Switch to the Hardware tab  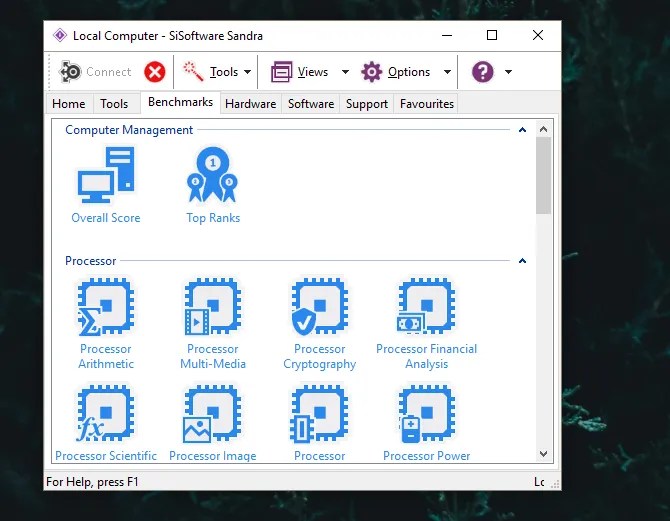click(250, 104)
